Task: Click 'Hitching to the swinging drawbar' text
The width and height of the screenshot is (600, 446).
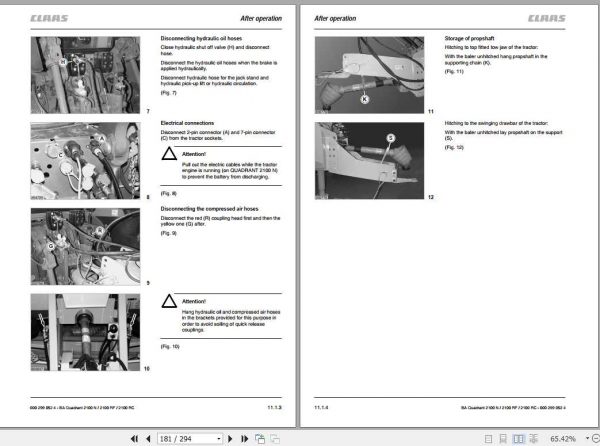Action: click(496, 123)
